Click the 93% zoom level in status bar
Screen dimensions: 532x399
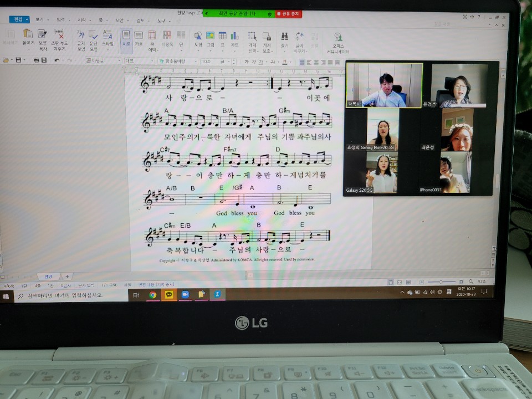click(x=482, y=282)
